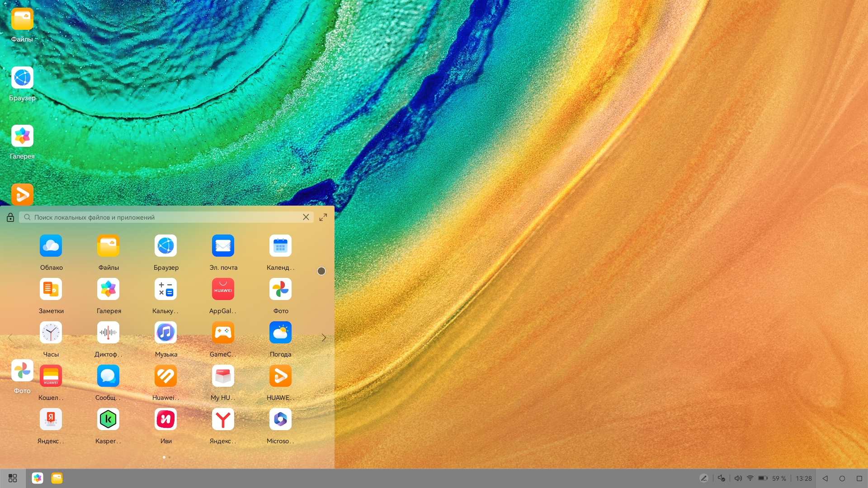This screenshot has height=488, width=868.
Task: Open the Диктофон recorder app
Action: click(108, 333)
